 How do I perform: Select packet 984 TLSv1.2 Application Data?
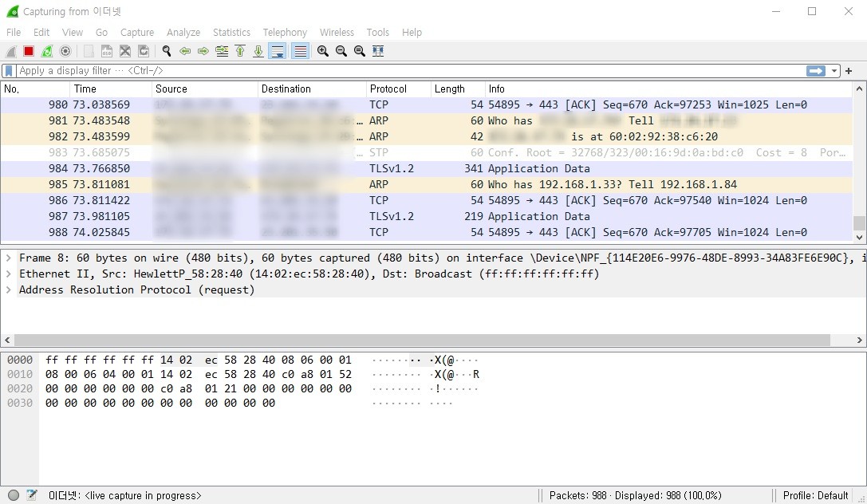tap(426, 168)
